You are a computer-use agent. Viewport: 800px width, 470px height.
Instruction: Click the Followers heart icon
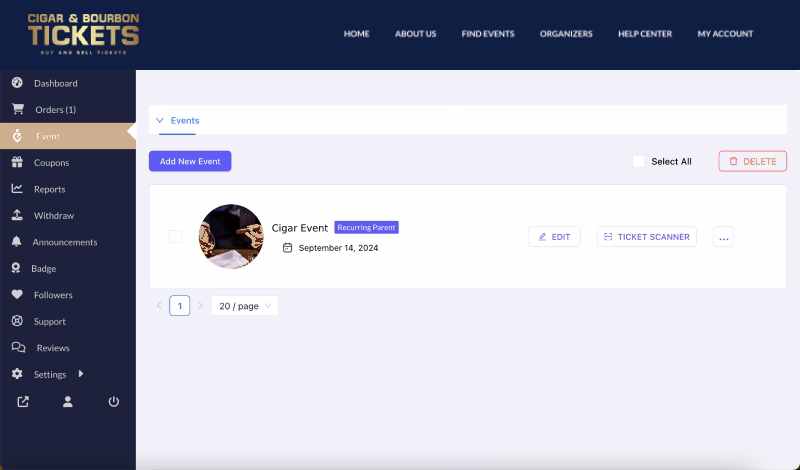click(x=17, y=295)
